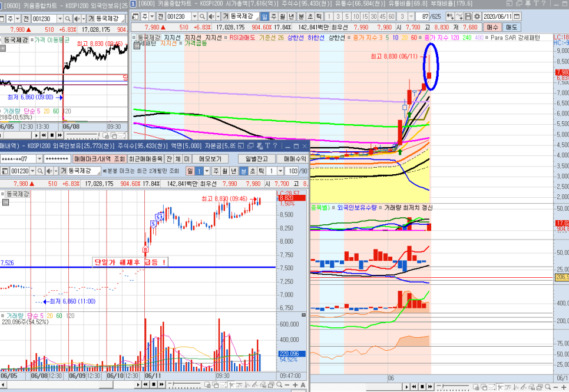This screenshot has width=569, height=392.
Task: Click the indicator tool icon left of save icon
Action: tap(451, 16)
